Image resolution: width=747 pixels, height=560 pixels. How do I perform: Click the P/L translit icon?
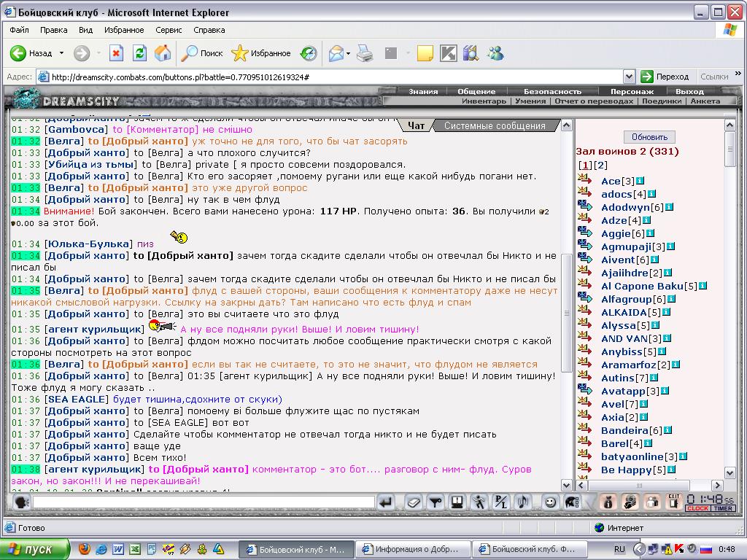coord(500,502)
